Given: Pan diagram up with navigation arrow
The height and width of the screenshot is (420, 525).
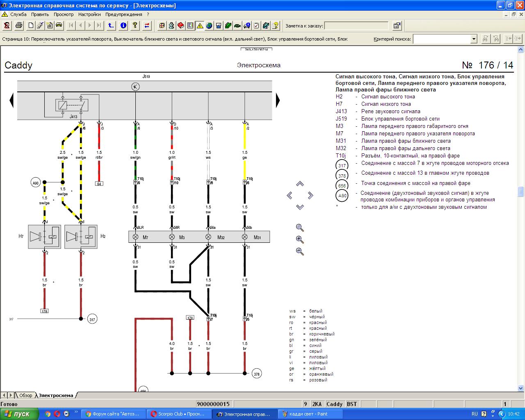Looking at the screenshot, I should click(x=300, y=184).
